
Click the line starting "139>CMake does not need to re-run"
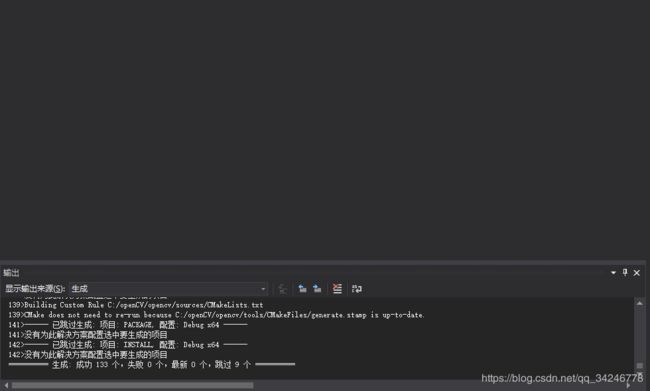pos(216,315)
